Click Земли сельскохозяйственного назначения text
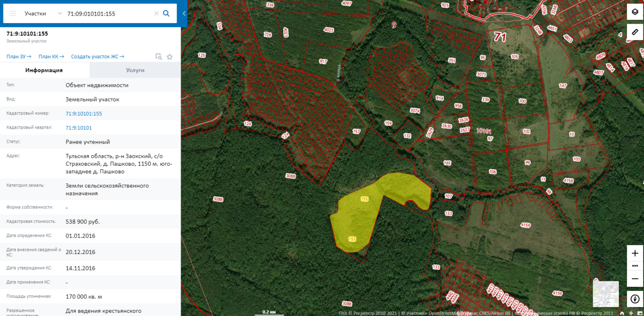This screenshot has width=644, height=316. (107, 189)
